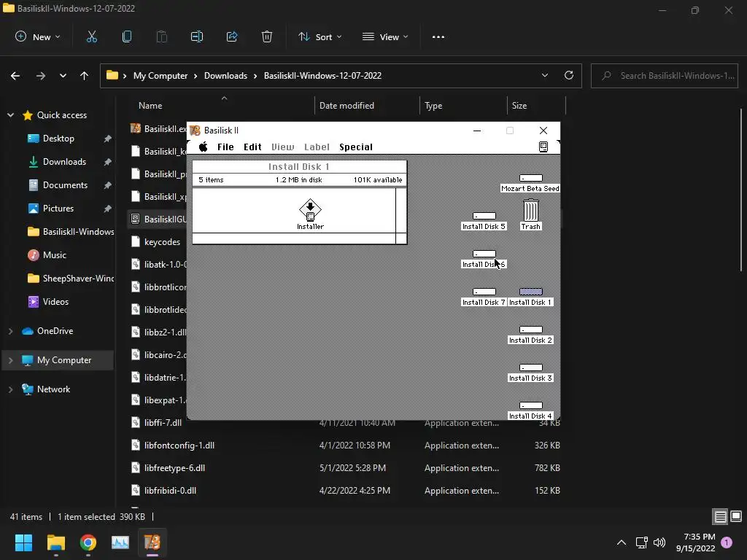Show hidden system tray icons chevron
The image size is (747, 560).
coord(622,542)
